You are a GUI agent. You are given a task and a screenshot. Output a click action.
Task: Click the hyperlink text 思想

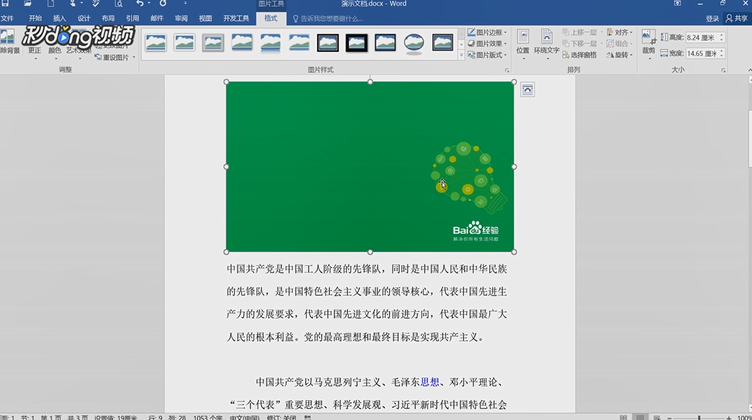pyautogui.click(x=430, y=382)
